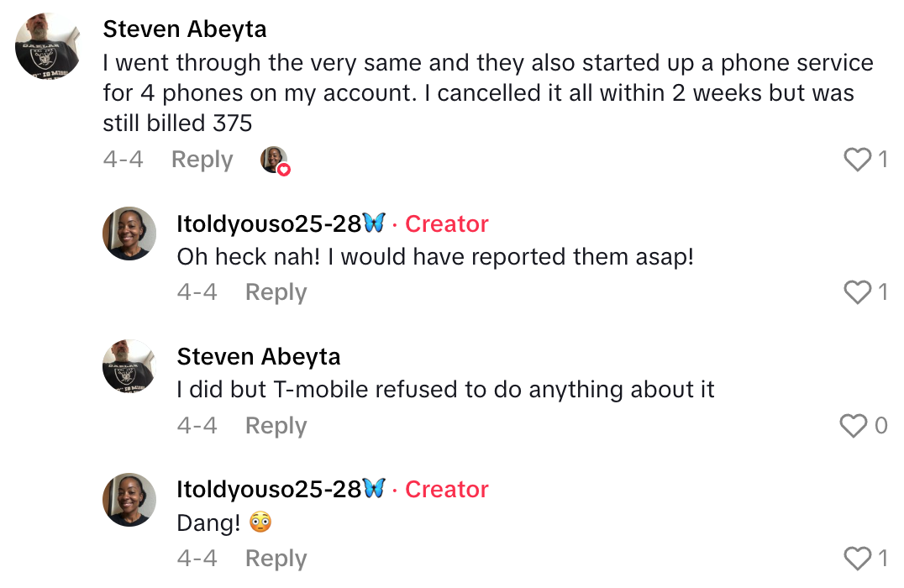Viewport: 904px width, 588px height.
Task: Open Itoldyouso25-28 username on the 'Dang!' reply
Action: [x=269, y=490]
